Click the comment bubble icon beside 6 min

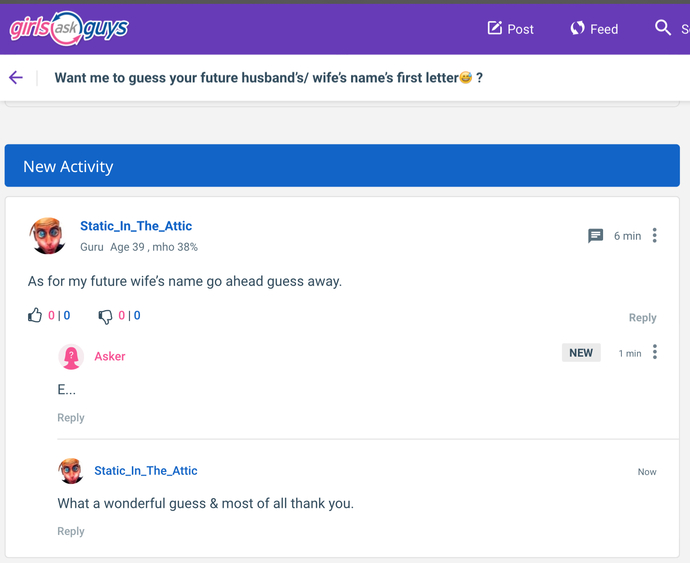(x=595, y=236)
